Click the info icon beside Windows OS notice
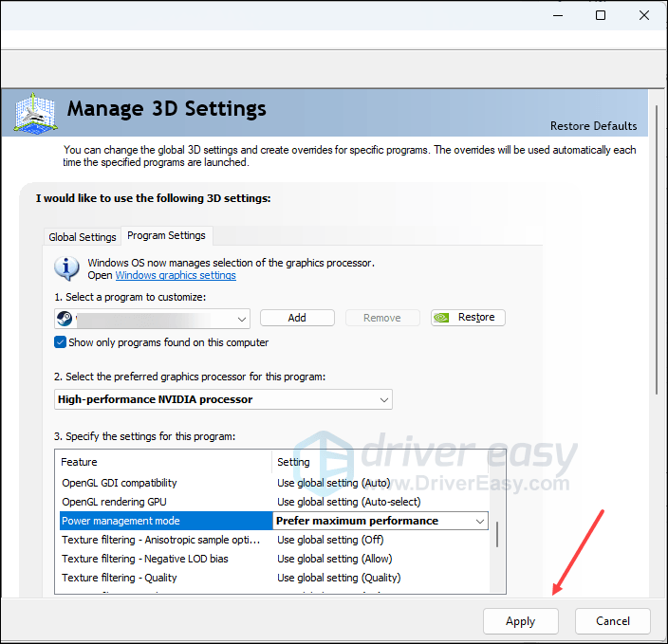 (67, 268)
